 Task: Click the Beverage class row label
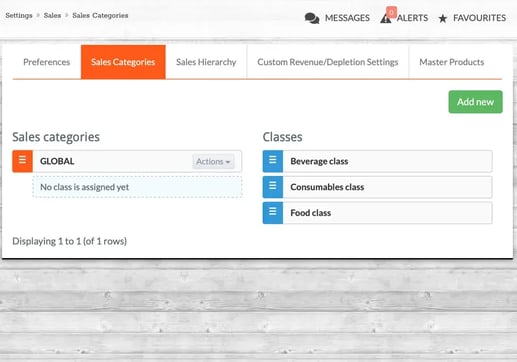pos(319,161)
